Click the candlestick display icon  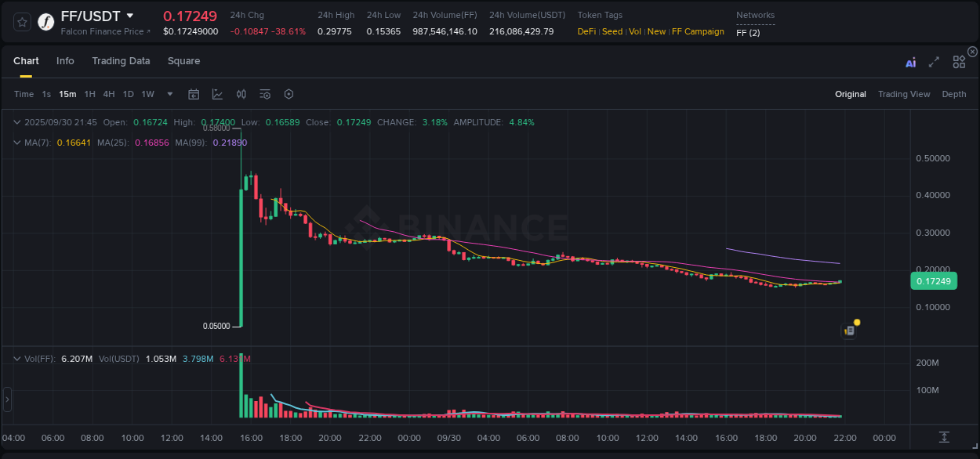pos(241,93)
